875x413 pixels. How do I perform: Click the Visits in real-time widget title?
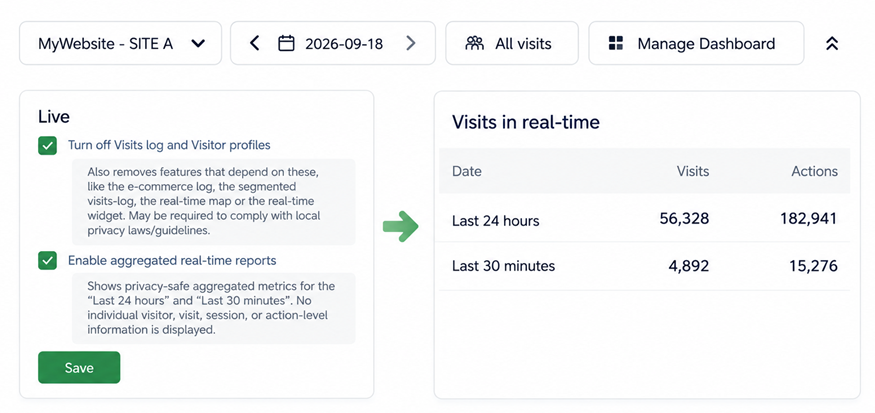click(x=526, y=122)
